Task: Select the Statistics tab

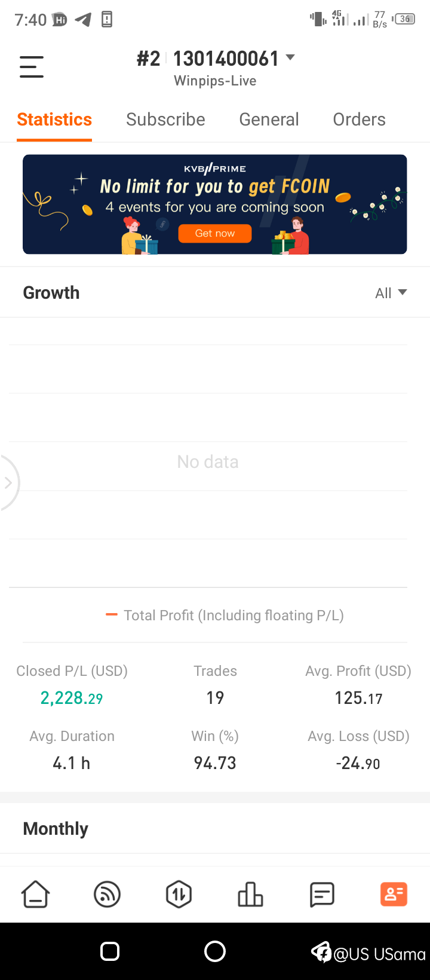Action: 54,120
